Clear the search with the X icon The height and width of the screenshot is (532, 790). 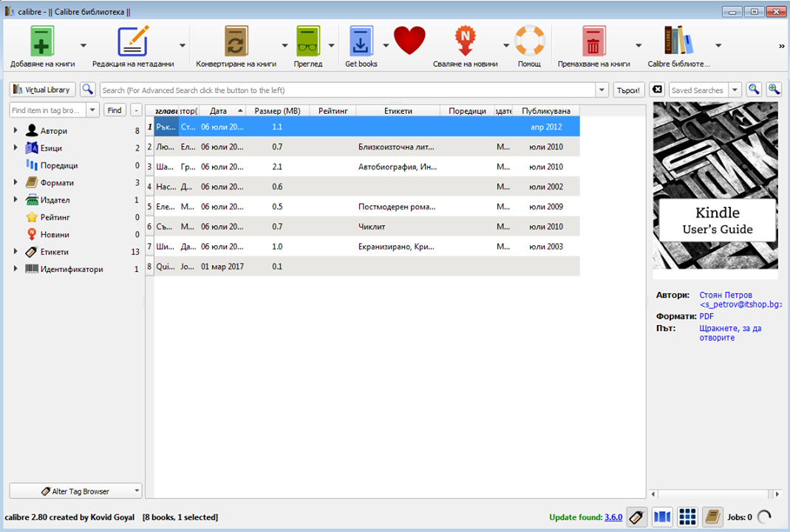657,89
